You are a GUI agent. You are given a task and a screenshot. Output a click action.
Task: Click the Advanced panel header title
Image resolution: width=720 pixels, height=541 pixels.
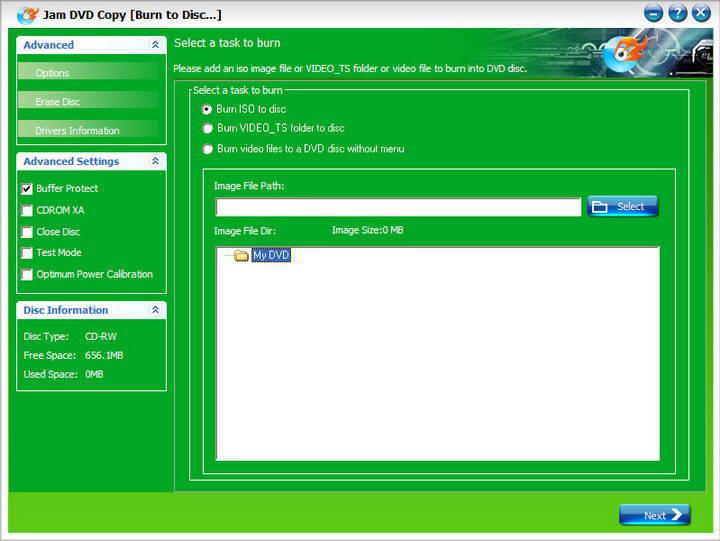click(x=49, y=45)
